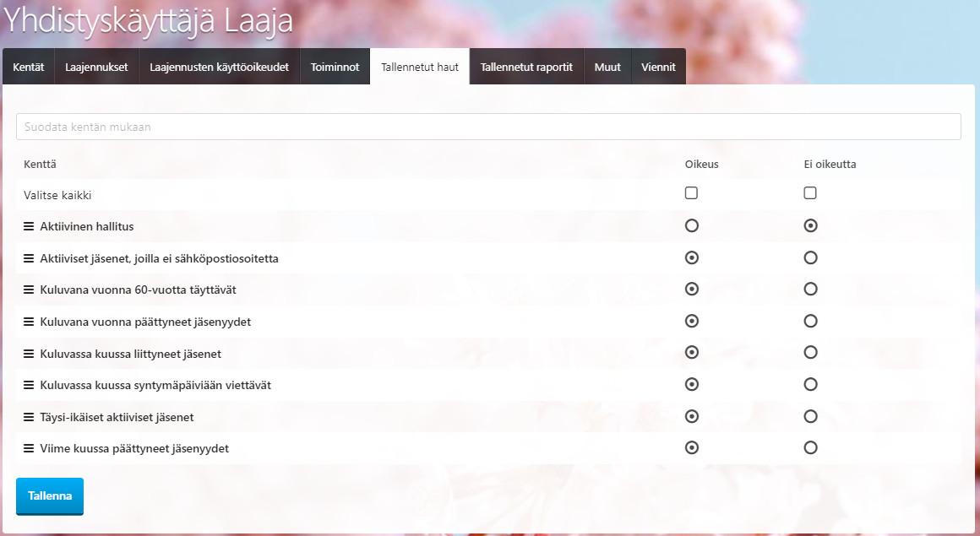The image size is (980, 536).
Task: Click drag handle for Viime kuussa päättyneet jäsenyydet
Action: tap(28, 448)
